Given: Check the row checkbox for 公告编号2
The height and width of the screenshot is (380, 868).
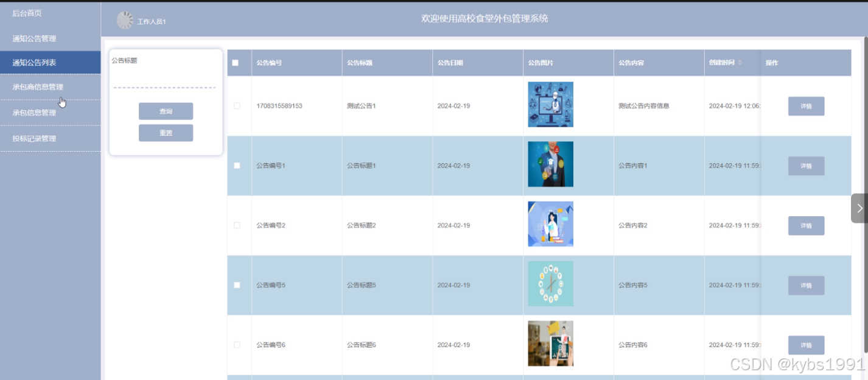Looking at the screenshot, I should click(x=237, y=225).
